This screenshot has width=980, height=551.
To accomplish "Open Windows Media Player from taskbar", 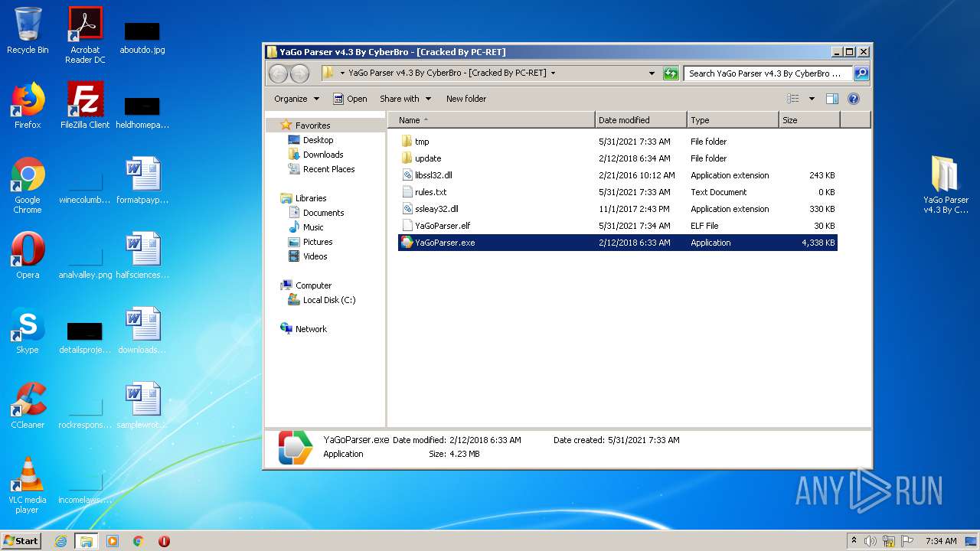I will [x=113, y=541].
